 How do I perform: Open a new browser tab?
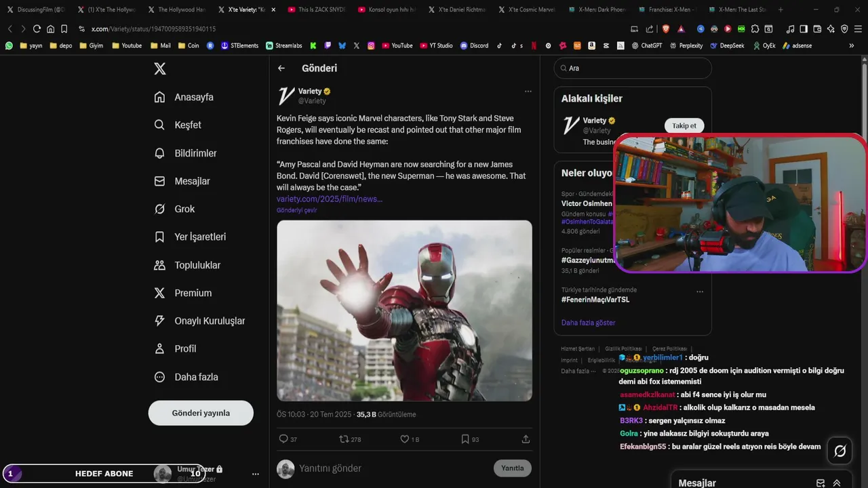(781, 9)
